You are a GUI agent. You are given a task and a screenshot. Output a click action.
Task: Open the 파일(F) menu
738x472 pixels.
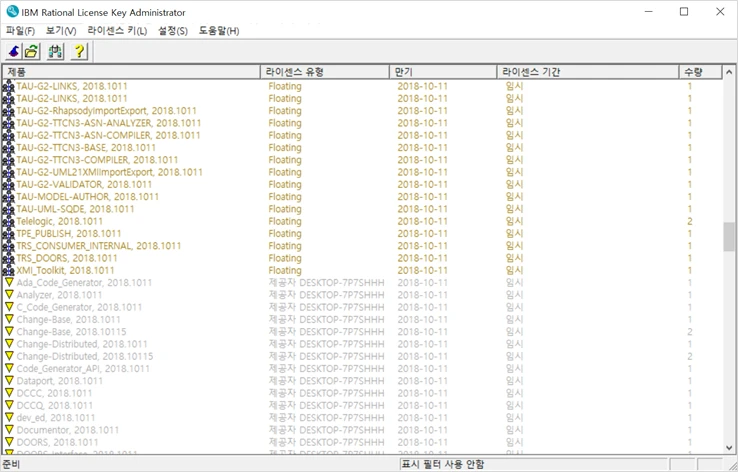20,31
